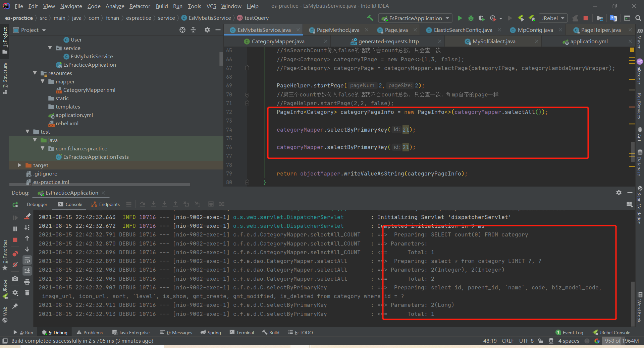Open the Navigate menu
The image size is (644, 348).
pyautogui.click(x=71, y=6)
